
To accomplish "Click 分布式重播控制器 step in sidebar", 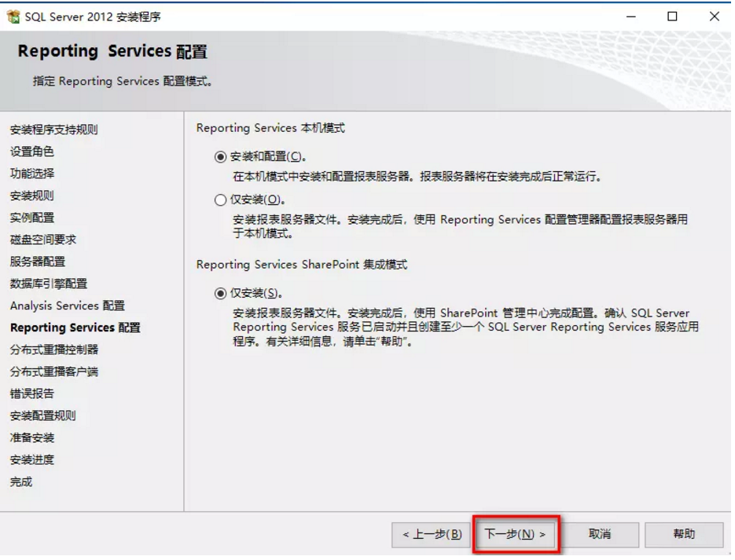I will tap(54, 350).
